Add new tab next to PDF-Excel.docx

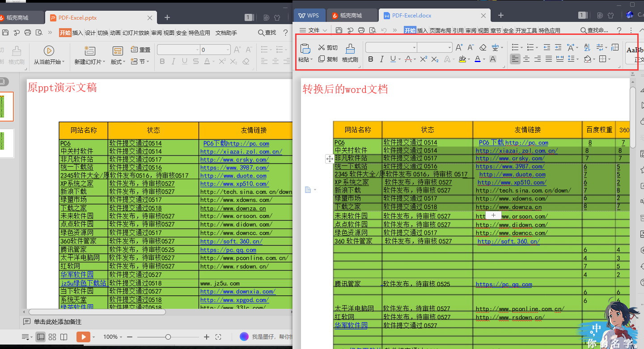tap(501, 15)
